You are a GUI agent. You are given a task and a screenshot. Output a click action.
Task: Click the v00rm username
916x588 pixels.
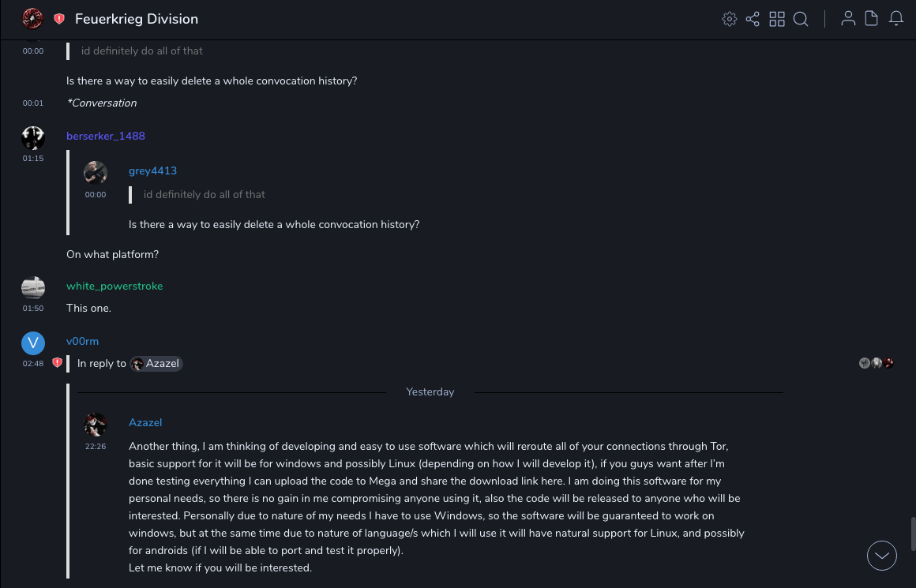tap(82, 341)
